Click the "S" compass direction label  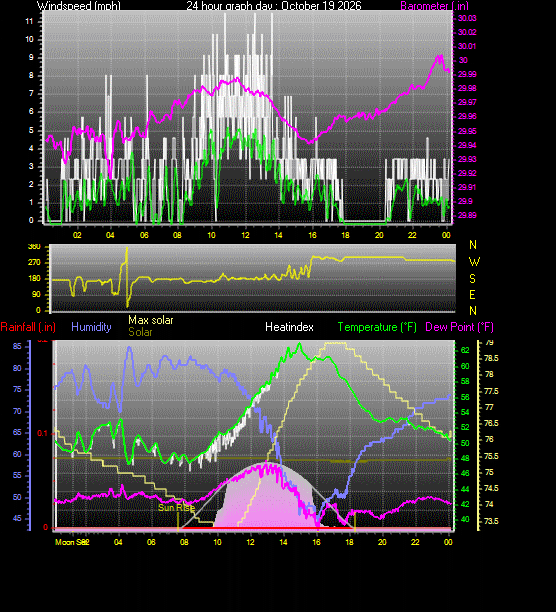[473, 279]
